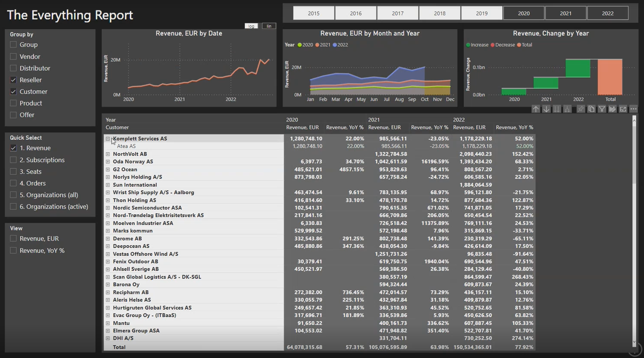Screen dimensions: 644x358
Task: Open the matrix in focus mode
Action: tap(623, 110)
